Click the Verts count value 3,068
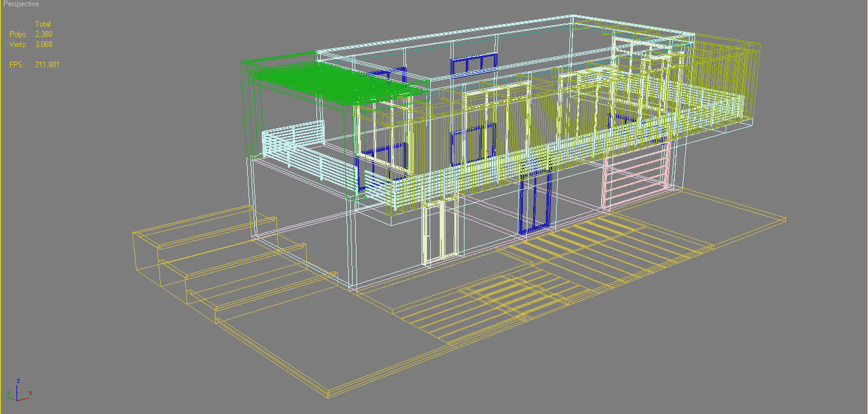The width and height of the screenshot is (868, 414). (x=44, y=44)
